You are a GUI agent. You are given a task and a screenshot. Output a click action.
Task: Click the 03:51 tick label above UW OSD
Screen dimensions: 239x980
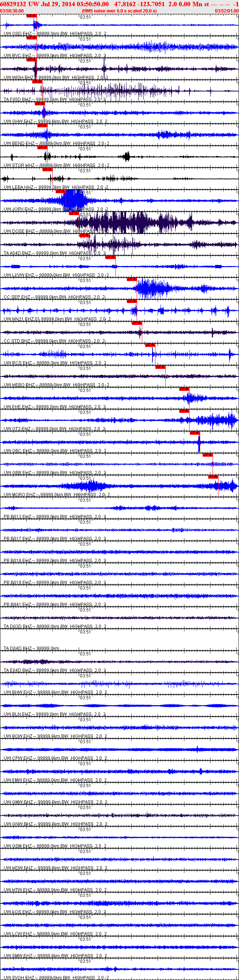pos(86,17)
